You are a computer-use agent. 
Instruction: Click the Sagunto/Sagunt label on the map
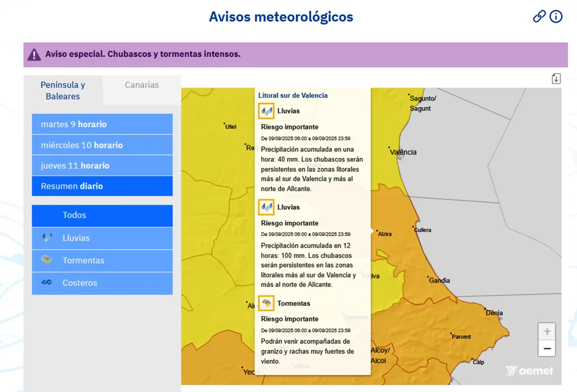(x=422, y=103)
